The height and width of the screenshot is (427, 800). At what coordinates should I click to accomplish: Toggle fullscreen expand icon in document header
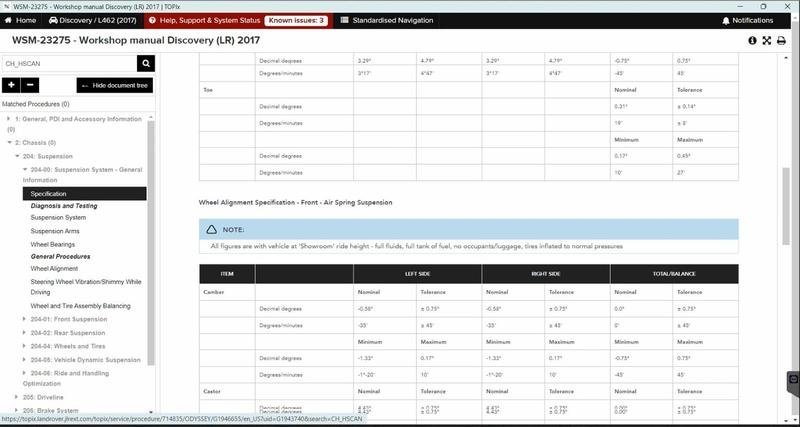[x=766, y=40]
